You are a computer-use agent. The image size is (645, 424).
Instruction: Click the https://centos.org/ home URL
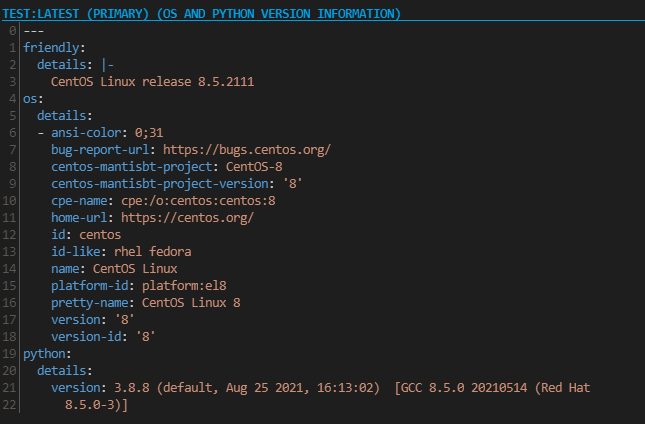(187, 218)
